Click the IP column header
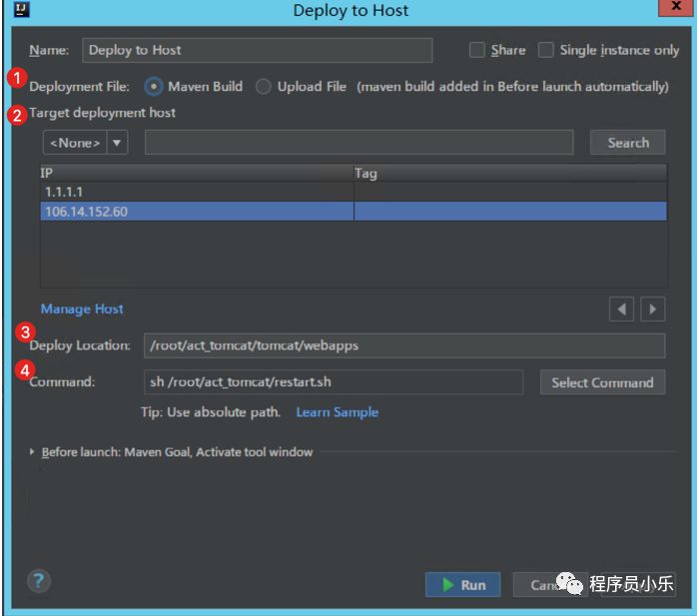 [x=197, y=173]
